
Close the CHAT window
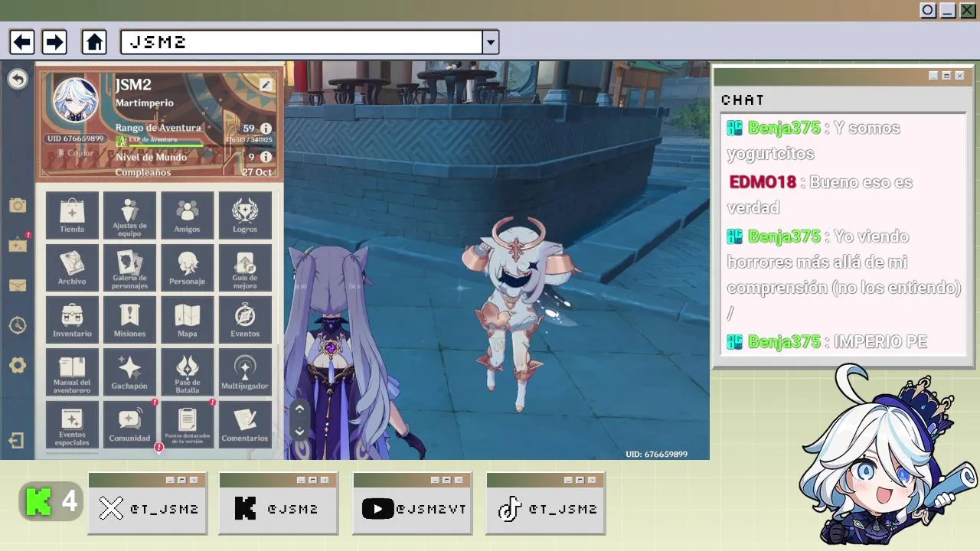(959, 76)
